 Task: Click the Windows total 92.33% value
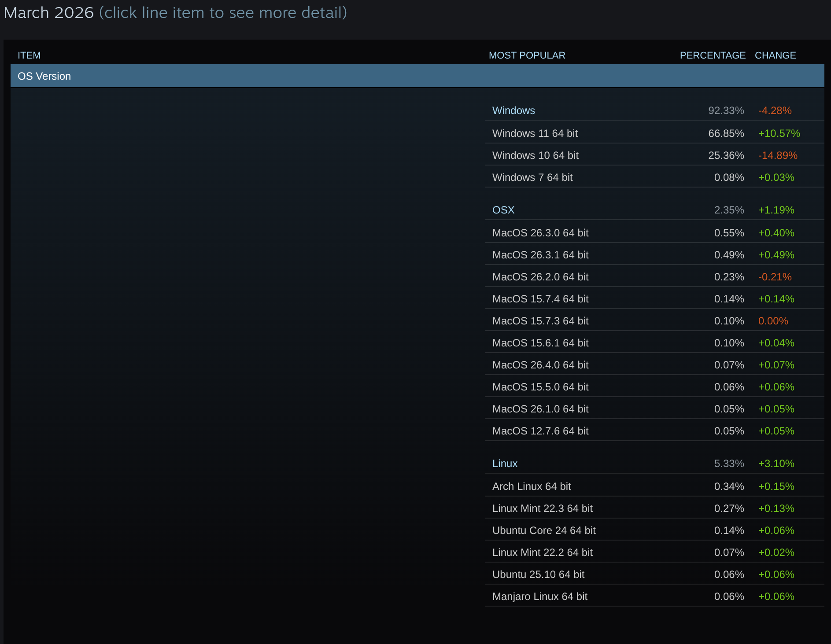pyautogui.click(x=726, y=110)
